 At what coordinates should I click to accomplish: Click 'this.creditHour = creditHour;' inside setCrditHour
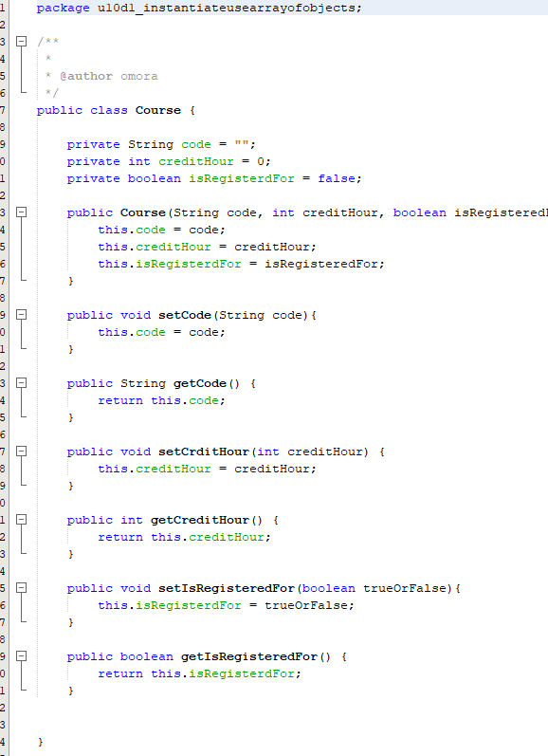(207, 469)
